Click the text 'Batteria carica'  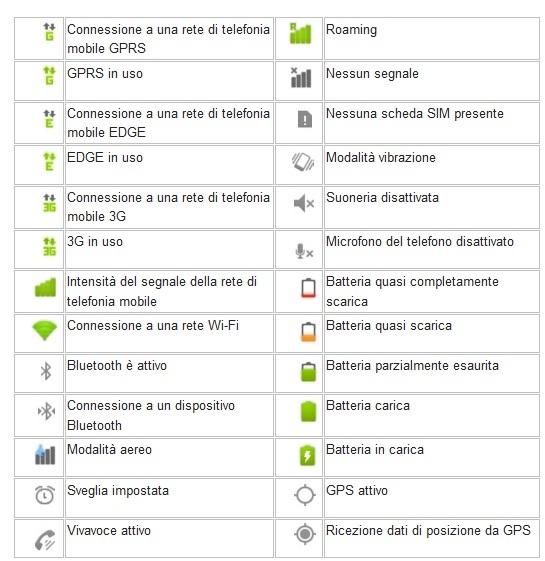coord(368,406)
